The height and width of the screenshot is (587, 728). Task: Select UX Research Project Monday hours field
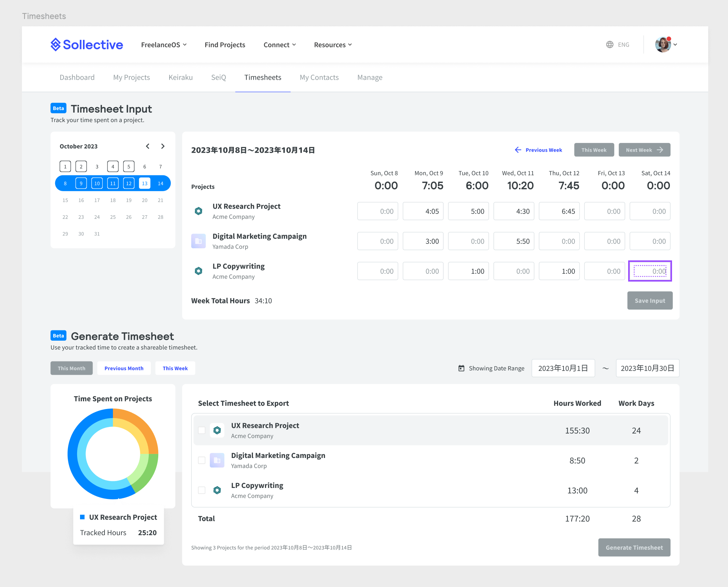click(423, 211)
